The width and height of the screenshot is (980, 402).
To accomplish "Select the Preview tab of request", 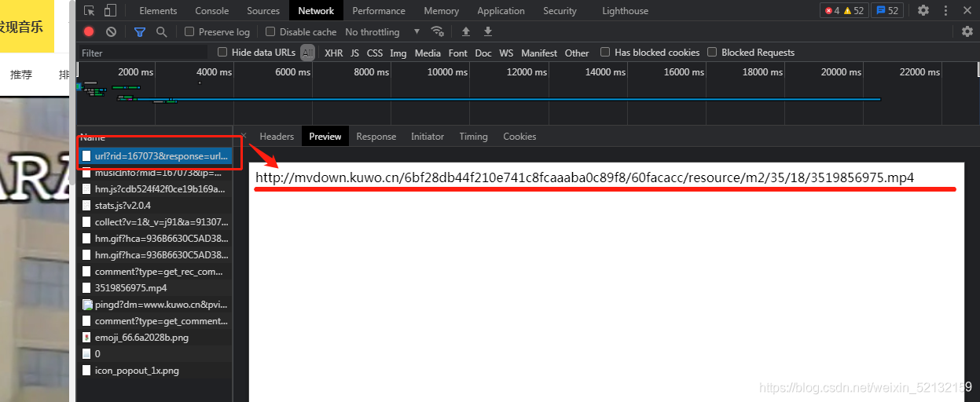I will pyautogui.click(x=325, y=136).
